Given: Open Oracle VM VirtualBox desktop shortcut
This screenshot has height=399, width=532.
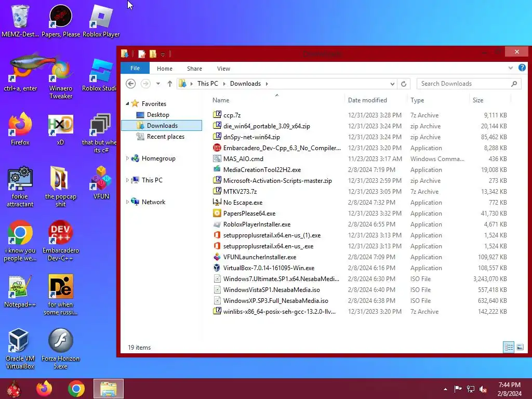Looking at the screenshot, I should click(x=20, y=349).
